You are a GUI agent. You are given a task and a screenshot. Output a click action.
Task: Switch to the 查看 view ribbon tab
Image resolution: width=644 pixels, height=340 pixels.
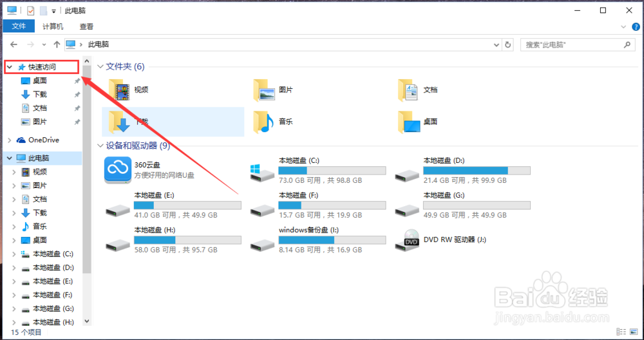tap(86, 26)
